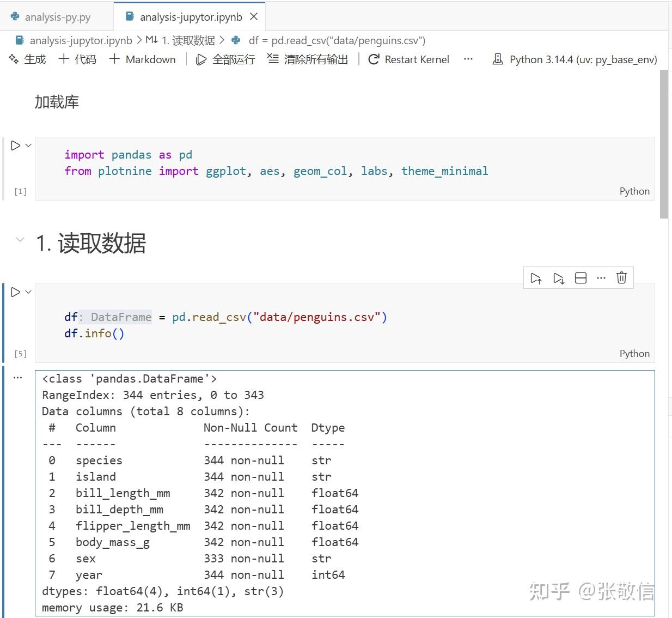Click the 'memory usage: 21.6 KB' line
The width and height of the screenshot is (672, 618).
coord(113,608)
